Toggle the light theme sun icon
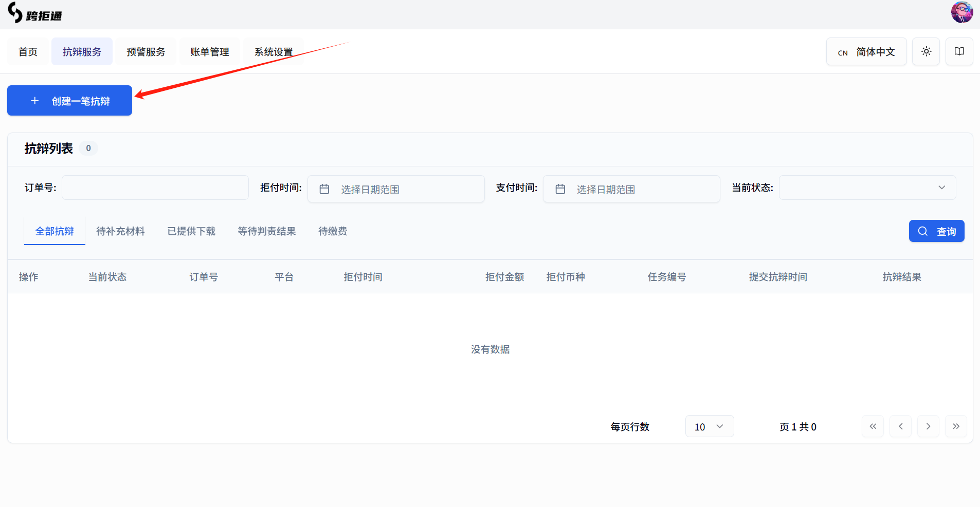 point(926,51)
